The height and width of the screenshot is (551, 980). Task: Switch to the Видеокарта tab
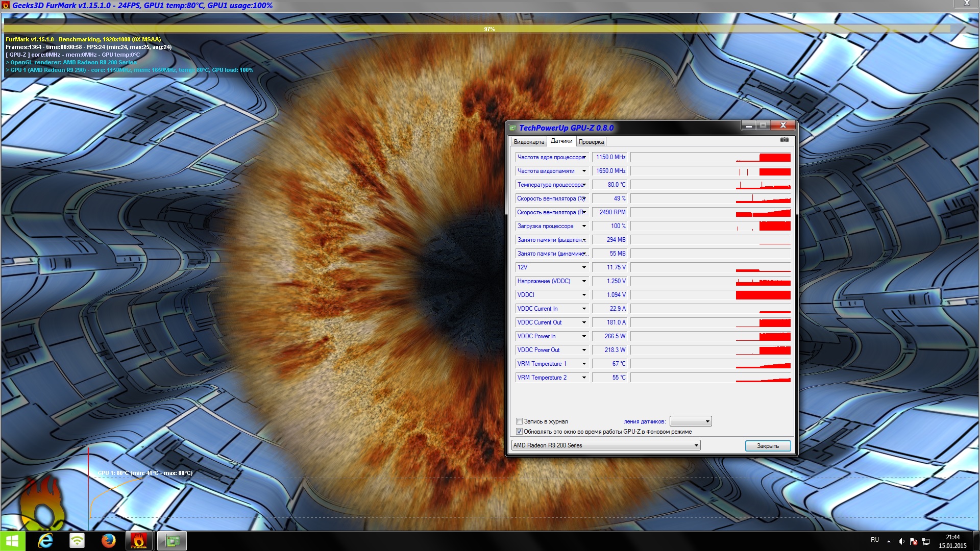pyautogui.click(x=529, y=142)
